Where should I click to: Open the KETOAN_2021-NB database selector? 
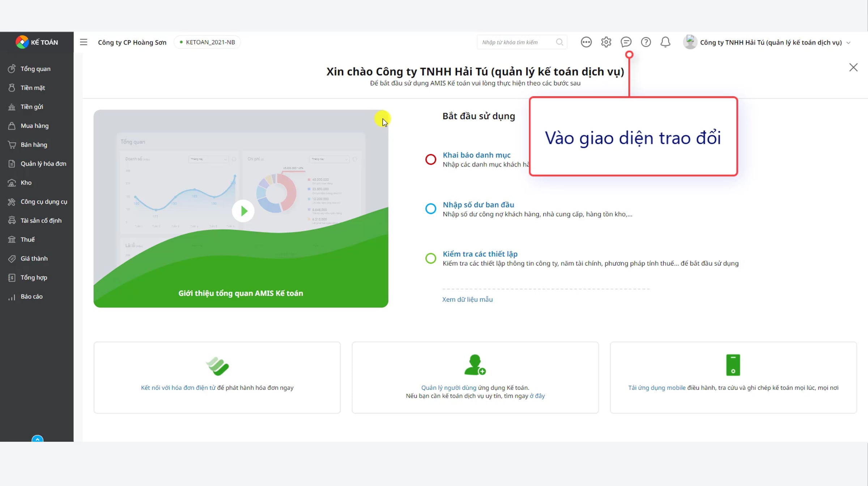pyautogui.click(x=207, y=42)
